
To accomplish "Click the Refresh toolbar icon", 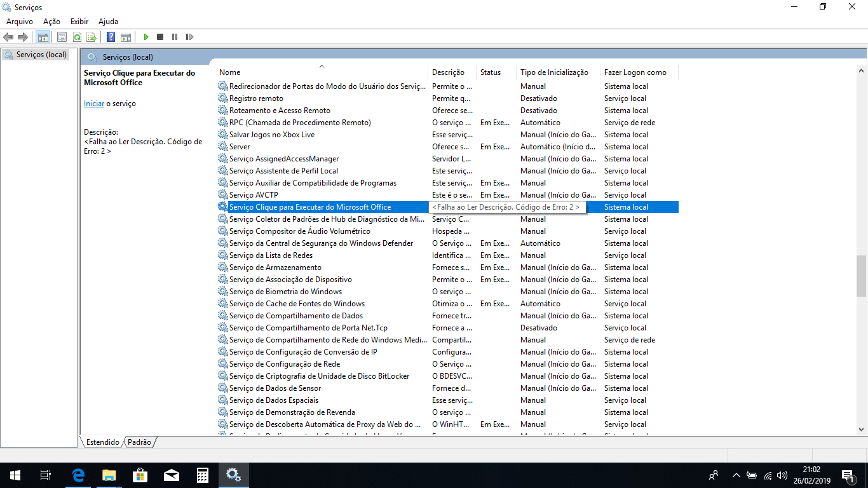I will click(x=77, y=37).
